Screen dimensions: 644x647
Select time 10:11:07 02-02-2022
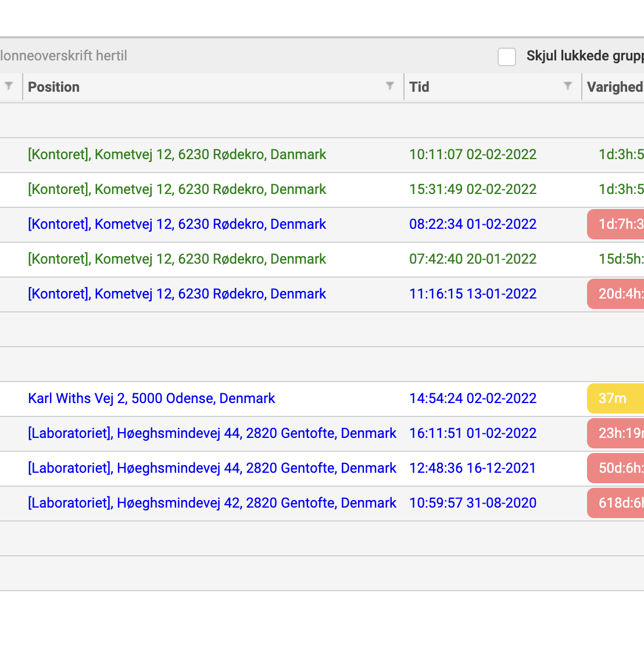[x=473, y=154]
